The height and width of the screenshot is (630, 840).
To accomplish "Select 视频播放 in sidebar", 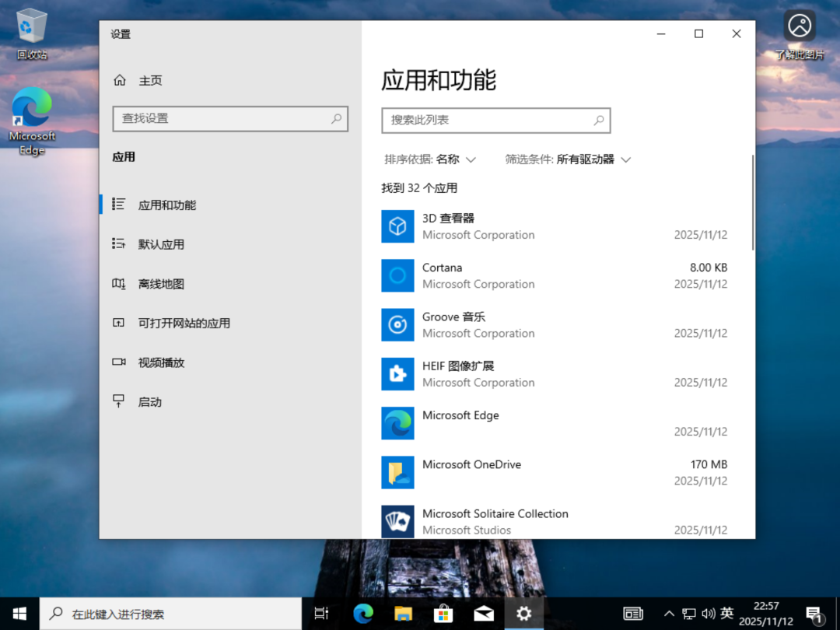I will coord(230,362).
